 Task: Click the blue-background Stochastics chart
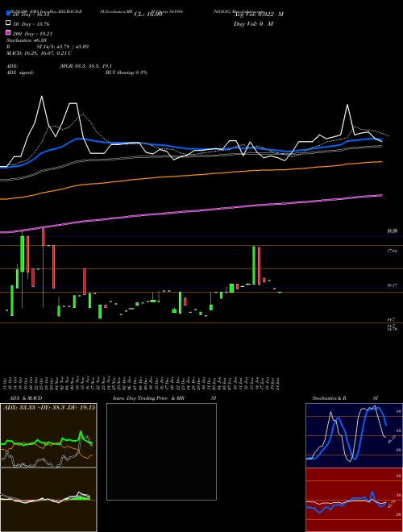[x=354, y=435]
